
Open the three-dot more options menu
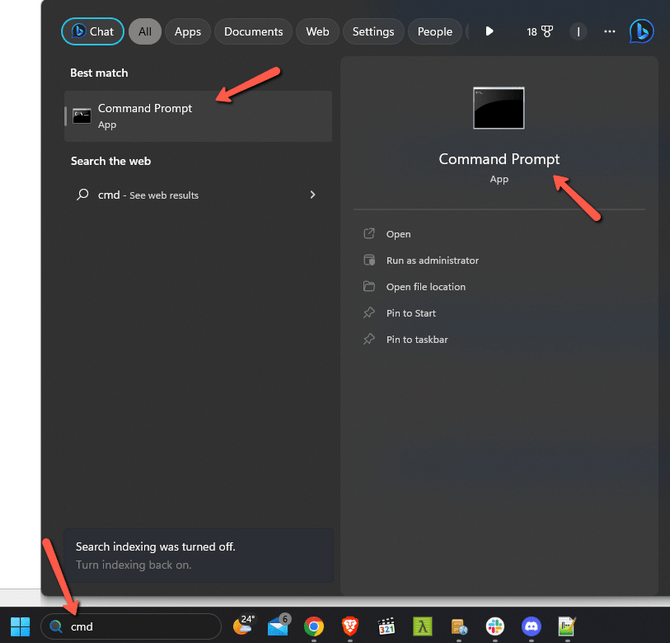608,32
